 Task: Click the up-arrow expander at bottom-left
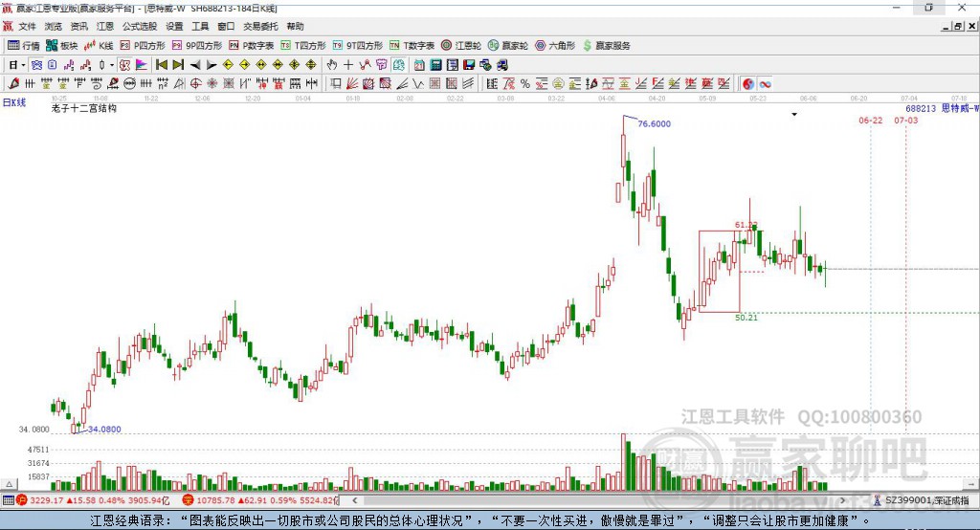pyautogui.click(x=9, y=484)
